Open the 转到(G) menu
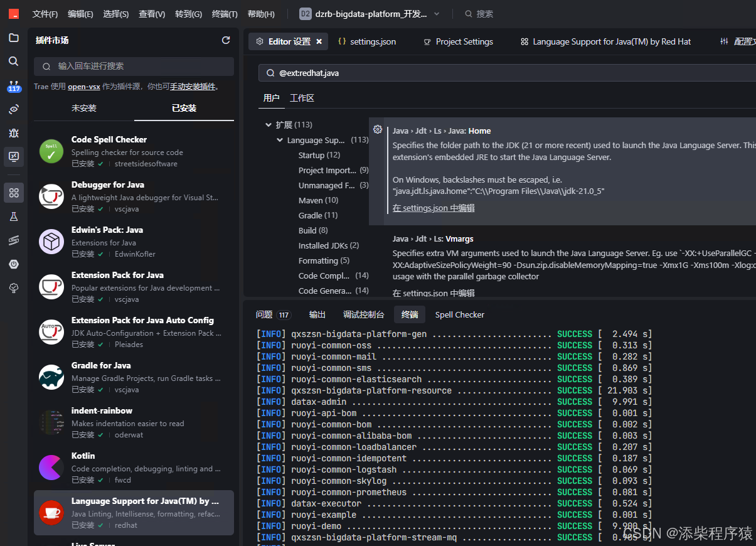This screenshot has width=756, height=546. (188, 14)
